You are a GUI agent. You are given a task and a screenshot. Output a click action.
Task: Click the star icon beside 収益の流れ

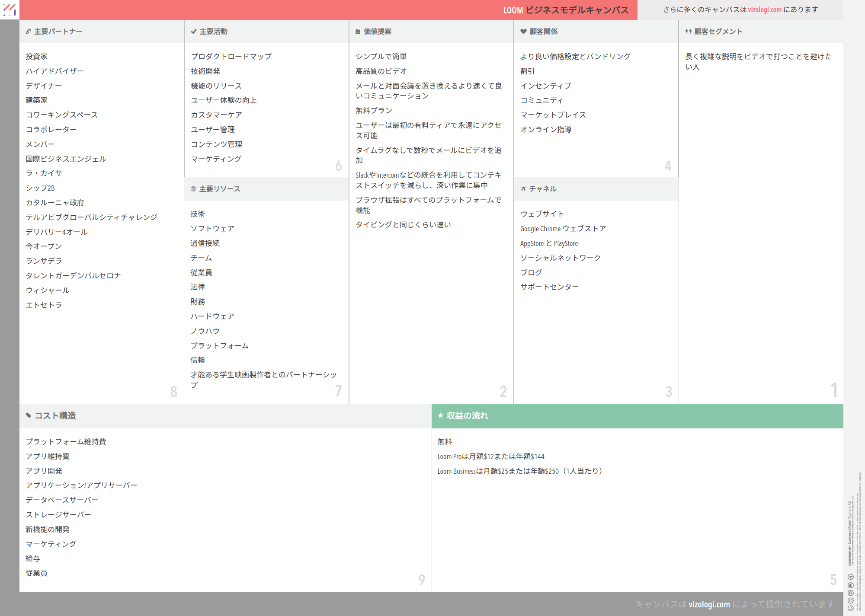[441, 415]
